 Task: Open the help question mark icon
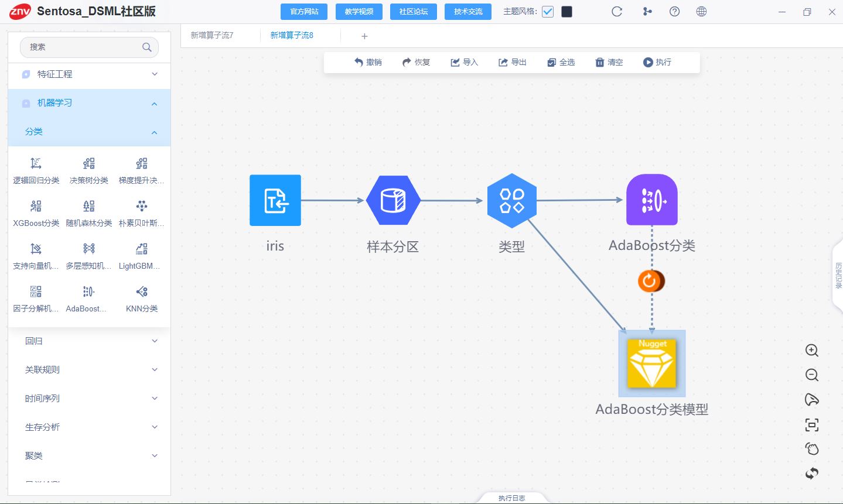click(x=674, y=12)
